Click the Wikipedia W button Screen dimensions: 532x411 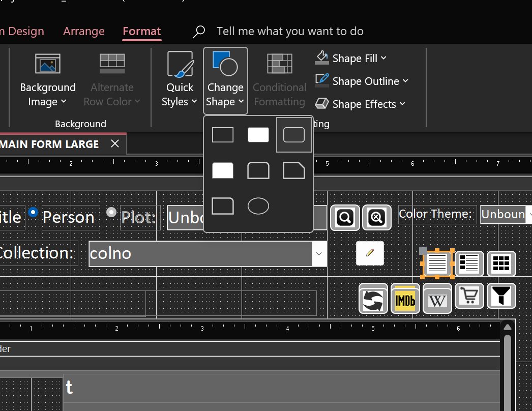(x=437, y=299)
